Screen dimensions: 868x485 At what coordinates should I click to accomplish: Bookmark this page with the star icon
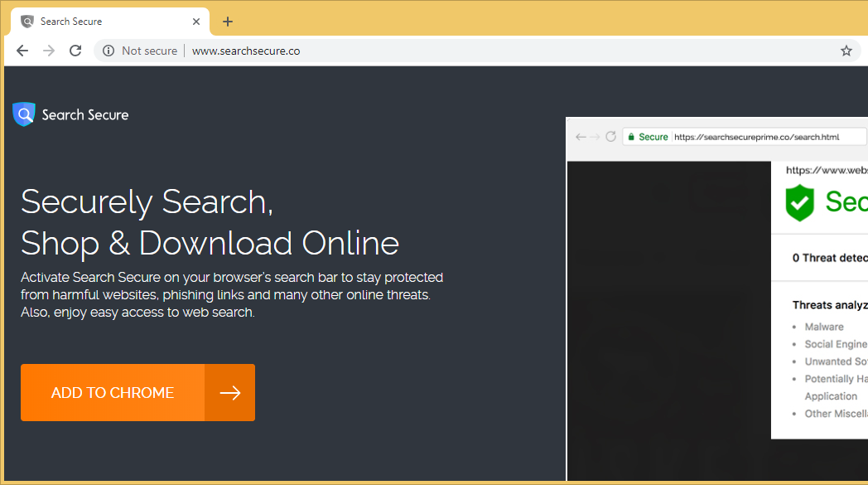point(846,51)
